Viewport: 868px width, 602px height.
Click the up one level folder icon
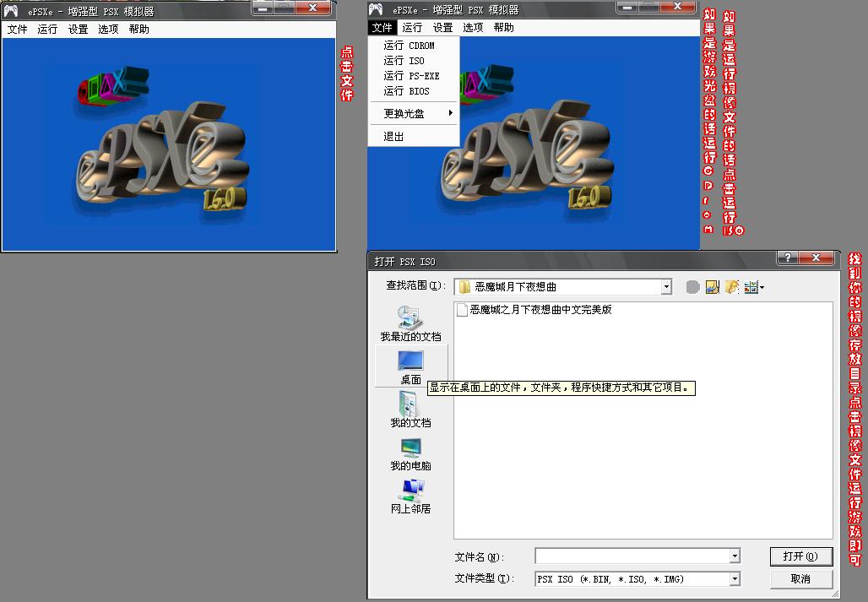(711, 286)
